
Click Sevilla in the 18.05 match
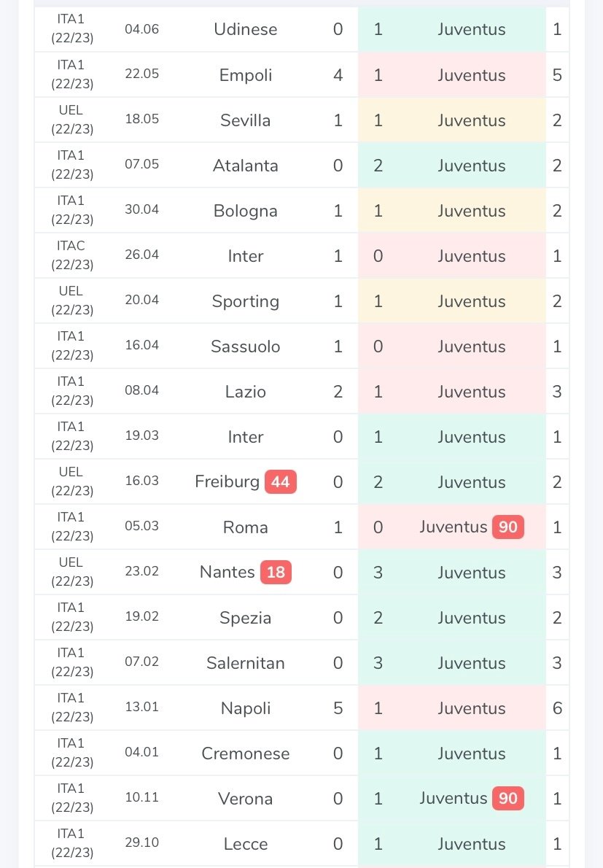[246, 120]
